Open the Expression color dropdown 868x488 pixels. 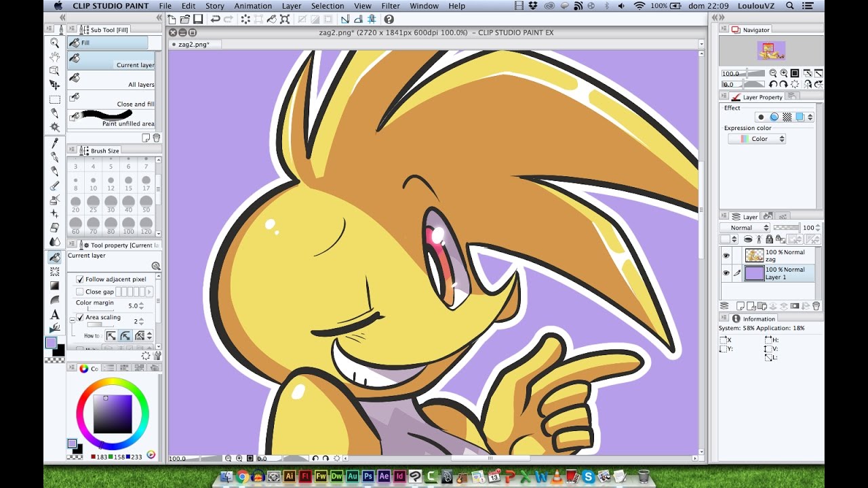[x=756, y=139]
